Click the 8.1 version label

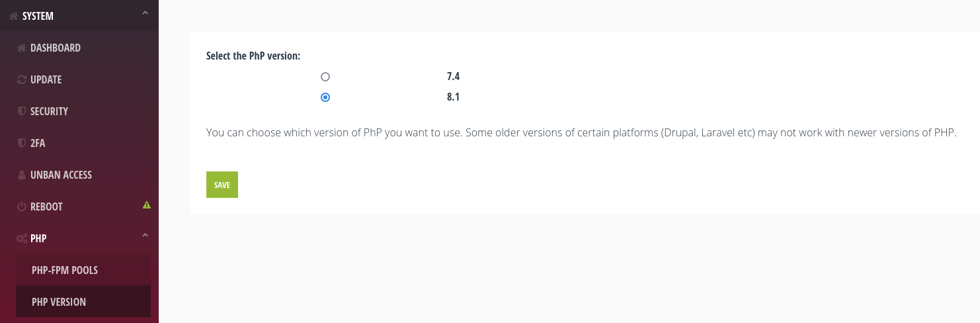coord(453,97)
